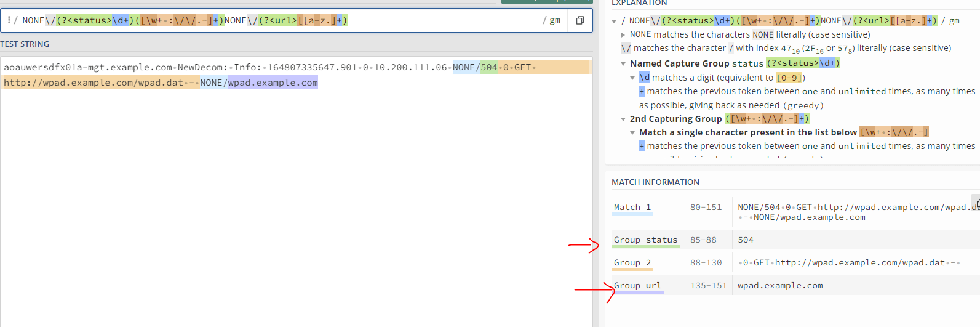
Task: Click inside the test string editor
Action: pos(296,192)
